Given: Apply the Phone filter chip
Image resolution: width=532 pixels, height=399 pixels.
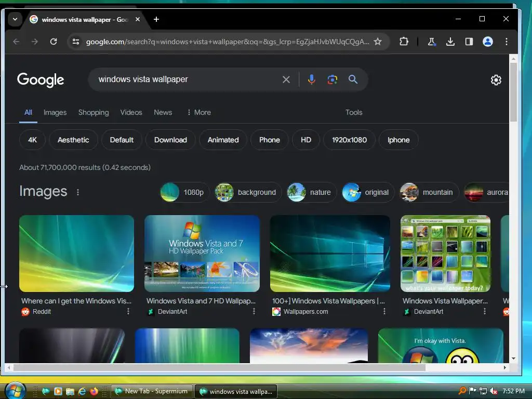Looking at the screenshot, I should [270, 140].
